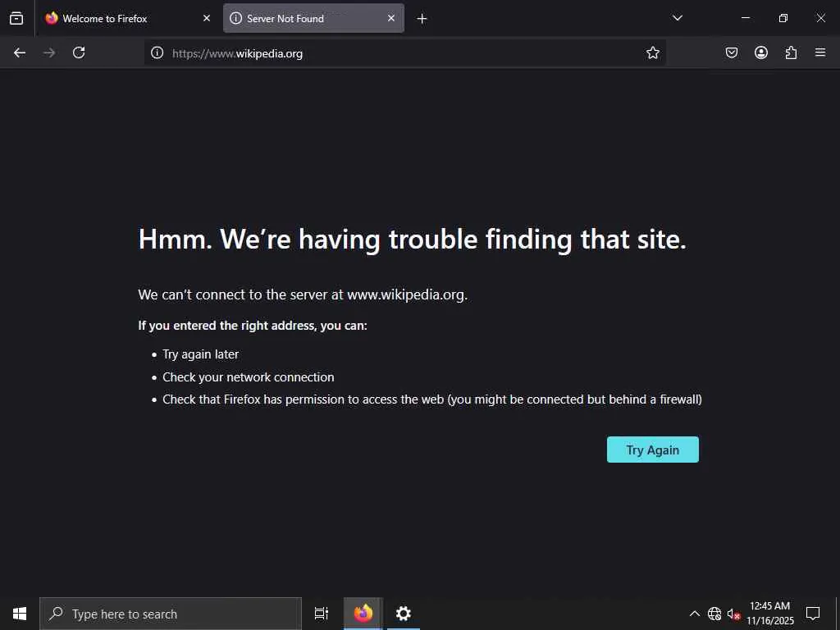Open the Firefox View icon in tab strip
840x630 pixels.
16,18
